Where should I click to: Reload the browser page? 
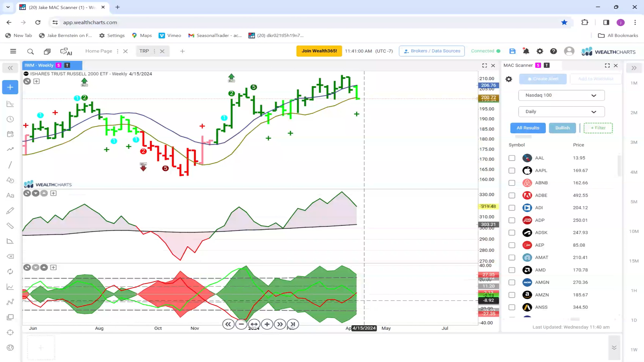(x=38, y=22)
